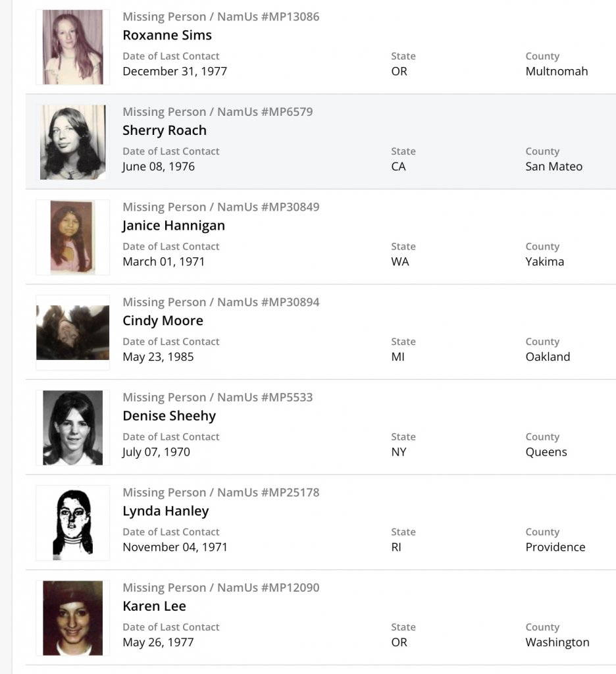Click the NamUs #MP30849 case label
The width and height of the screenshot is (616, 674).
tap(221, 207)
